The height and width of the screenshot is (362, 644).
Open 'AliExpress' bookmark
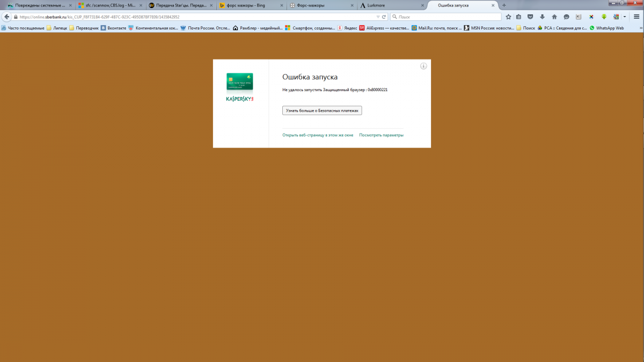click(x=384, y=28)
